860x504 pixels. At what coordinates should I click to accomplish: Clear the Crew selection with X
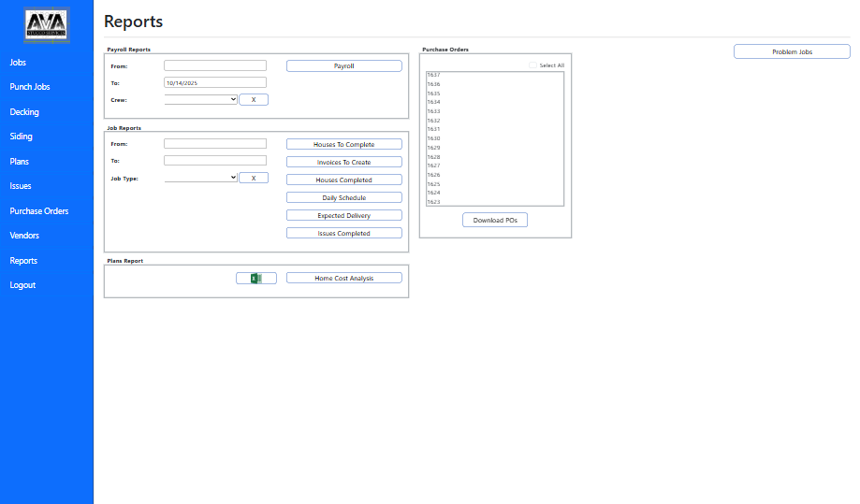coord(254,99)
